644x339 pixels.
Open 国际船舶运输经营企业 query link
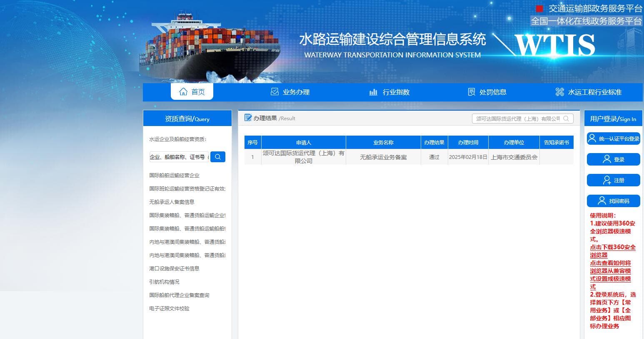175,176
